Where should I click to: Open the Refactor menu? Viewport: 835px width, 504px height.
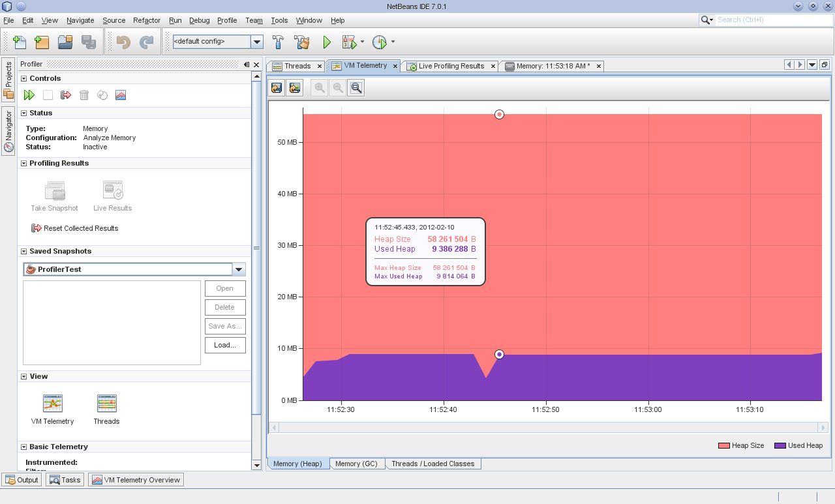pyautogui.click(x=147, y=20)
